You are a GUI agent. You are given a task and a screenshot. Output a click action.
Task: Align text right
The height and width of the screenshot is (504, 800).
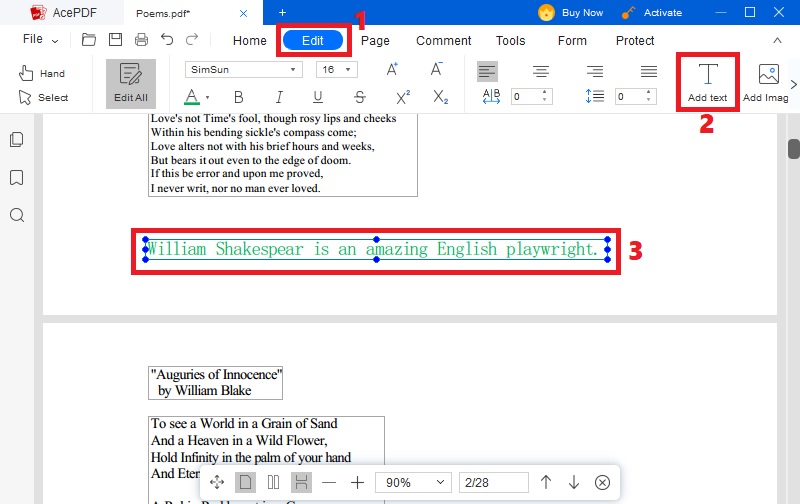[595, 71]
